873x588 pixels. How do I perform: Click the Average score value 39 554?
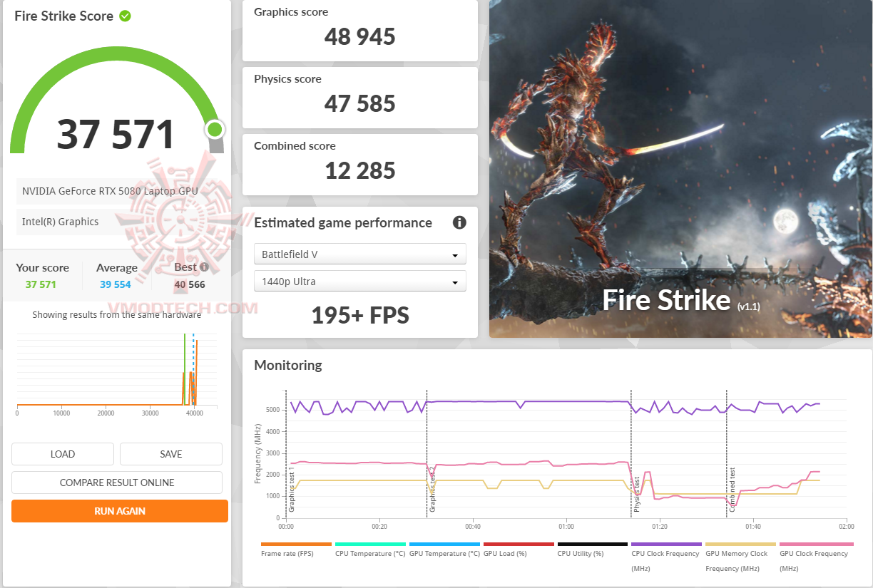tap(116, 284)
